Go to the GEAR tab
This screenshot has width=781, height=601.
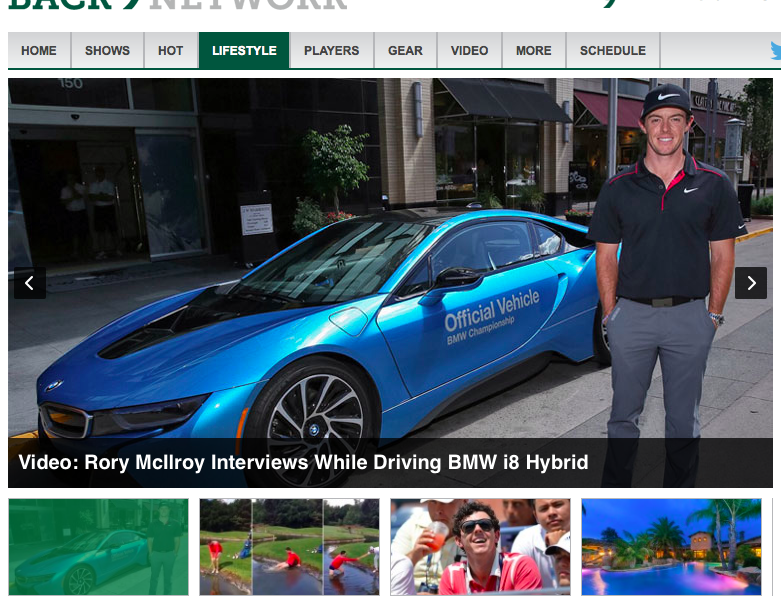(x=405, y=51)
